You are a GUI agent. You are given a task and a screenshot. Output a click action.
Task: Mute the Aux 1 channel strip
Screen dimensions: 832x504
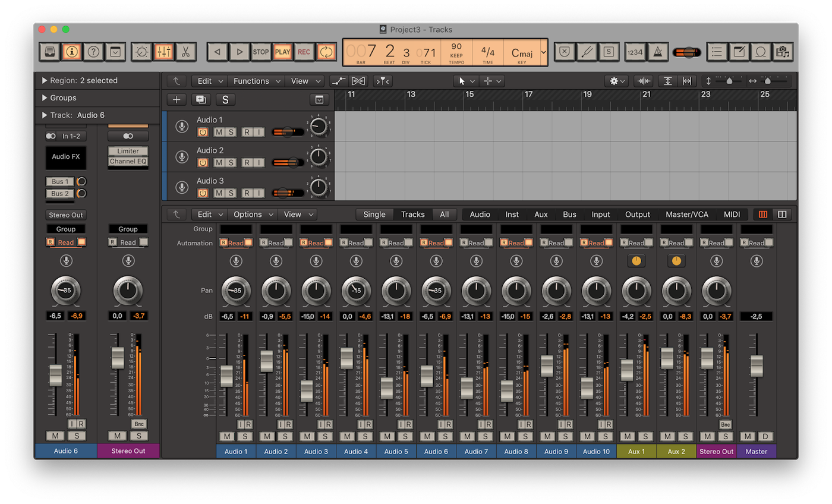point(628,436)
